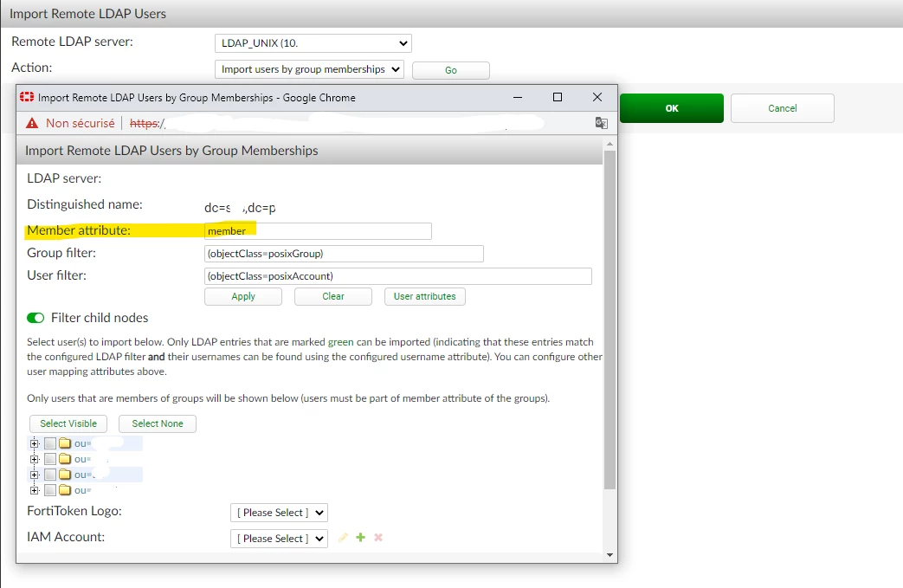Open the Chrome translate page icon
This screenshot has height=588, width=903.
(601, 123)
